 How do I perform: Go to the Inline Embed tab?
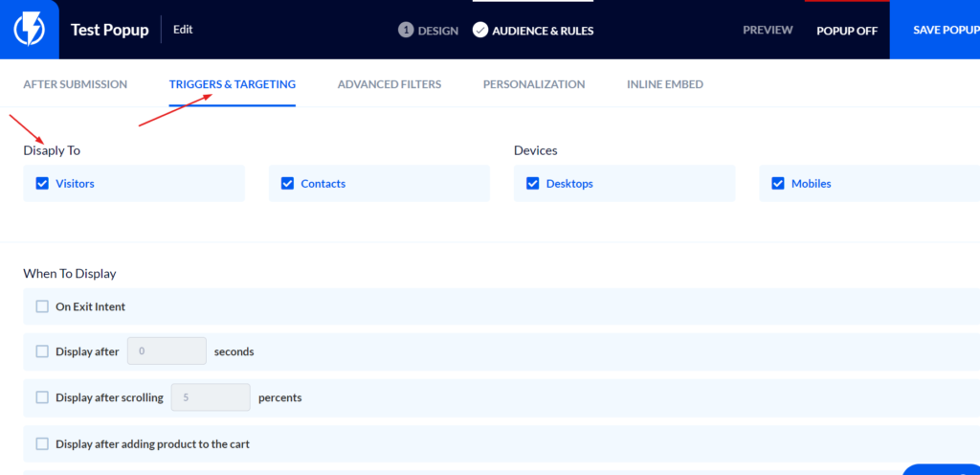pos(665,83)
